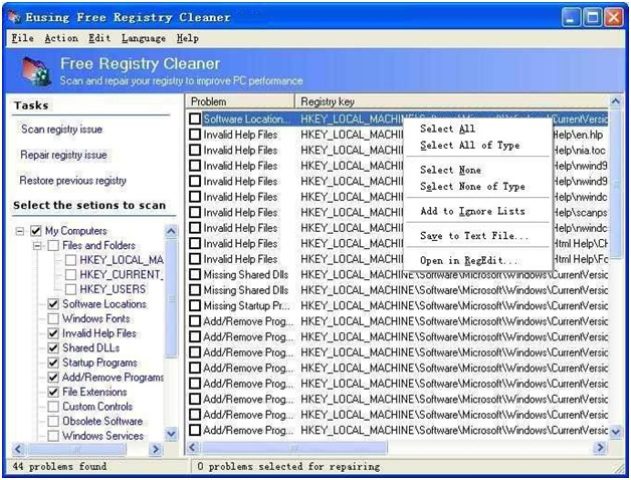Minimize the Registry Cleaner window

point(571,17)
